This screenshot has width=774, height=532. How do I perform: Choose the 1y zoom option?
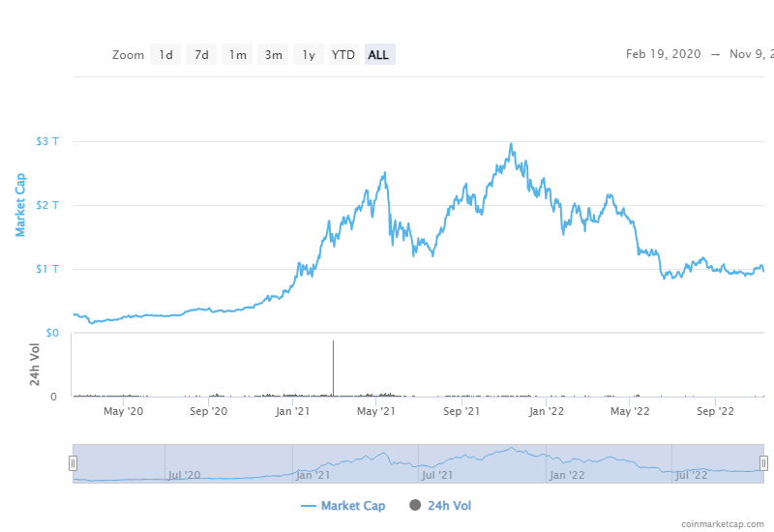pos(309,55)
